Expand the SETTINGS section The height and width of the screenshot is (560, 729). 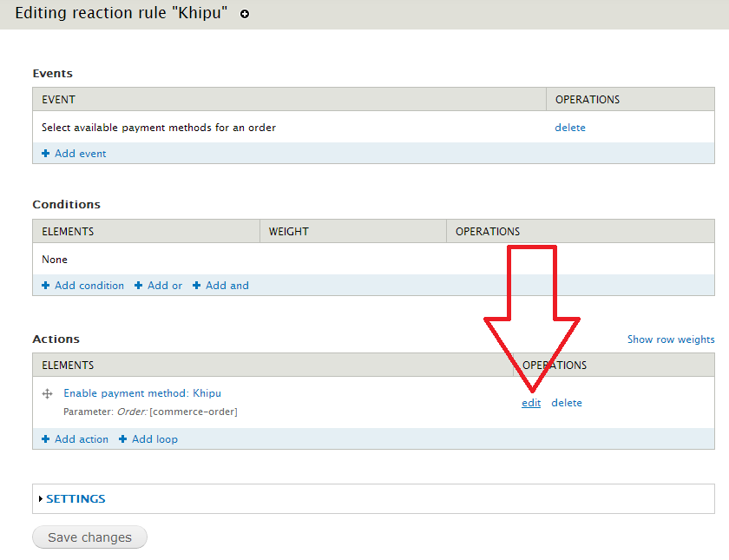[76, 499]
